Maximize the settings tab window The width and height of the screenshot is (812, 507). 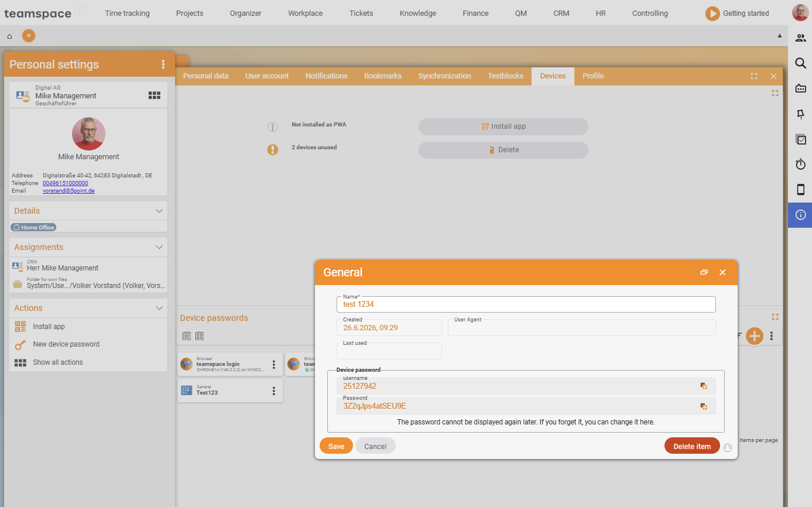(x=754, y=76)
